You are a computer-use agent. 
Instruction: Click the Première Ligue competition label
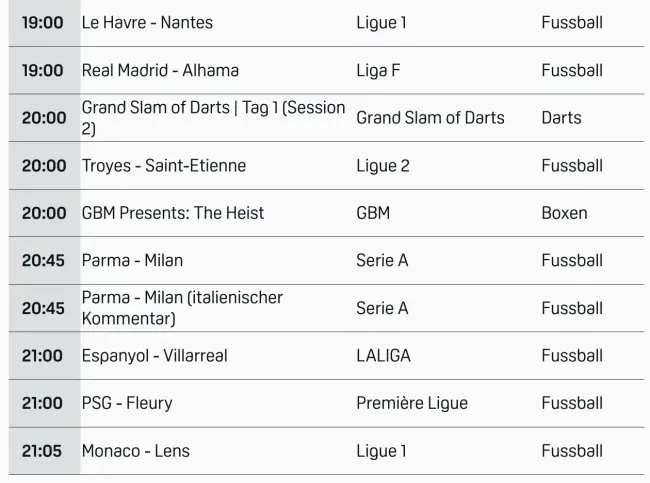pos(412,403)
